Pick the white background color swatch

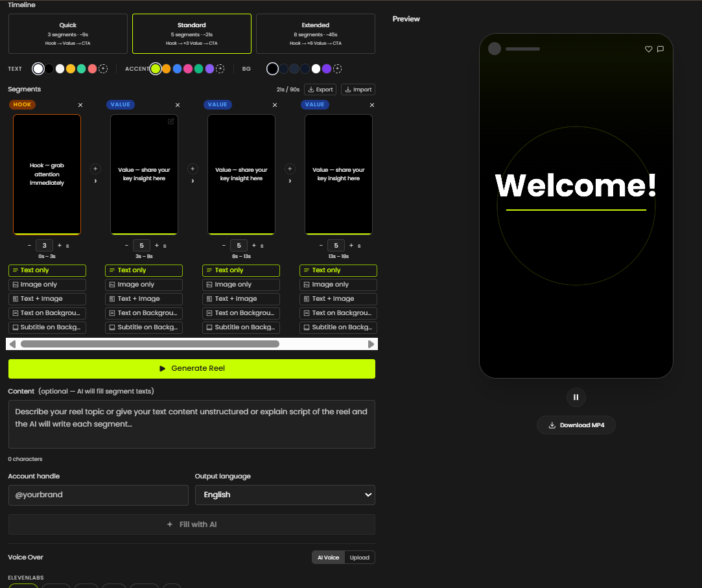click(316, 69)
